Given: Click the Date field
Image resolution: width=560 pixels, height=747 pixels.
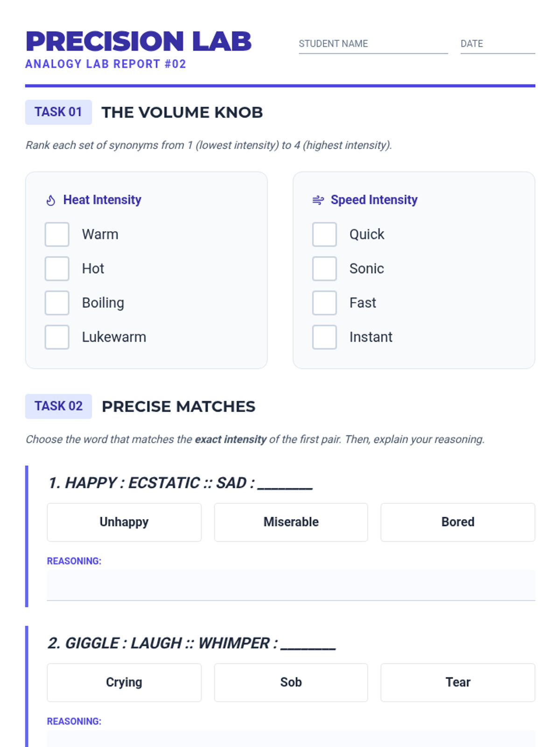Looking at the screenshot, I should tap(498, 44).
